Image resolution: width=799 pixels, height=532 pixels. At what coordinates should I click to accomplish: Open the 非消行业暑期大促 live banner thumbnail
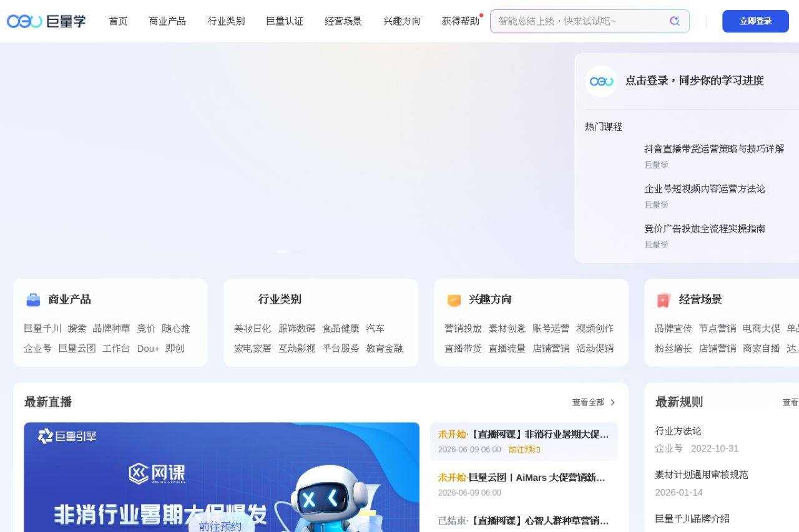222,477
